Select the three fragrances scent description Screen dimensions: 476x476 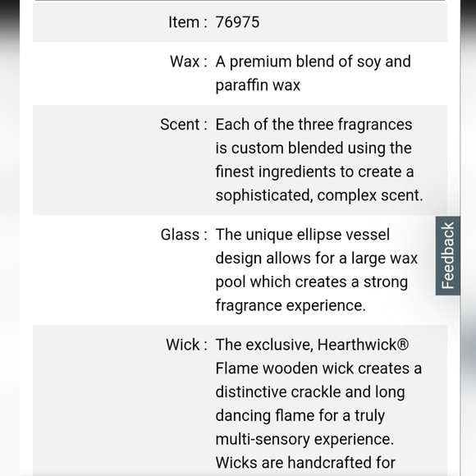[319, 160]
